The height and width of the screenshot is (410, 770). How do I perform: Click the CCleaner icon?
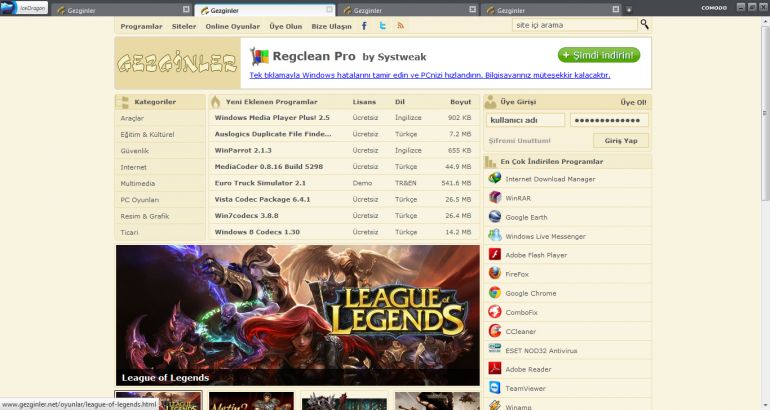pyautogui.click(x=495, y=331)
